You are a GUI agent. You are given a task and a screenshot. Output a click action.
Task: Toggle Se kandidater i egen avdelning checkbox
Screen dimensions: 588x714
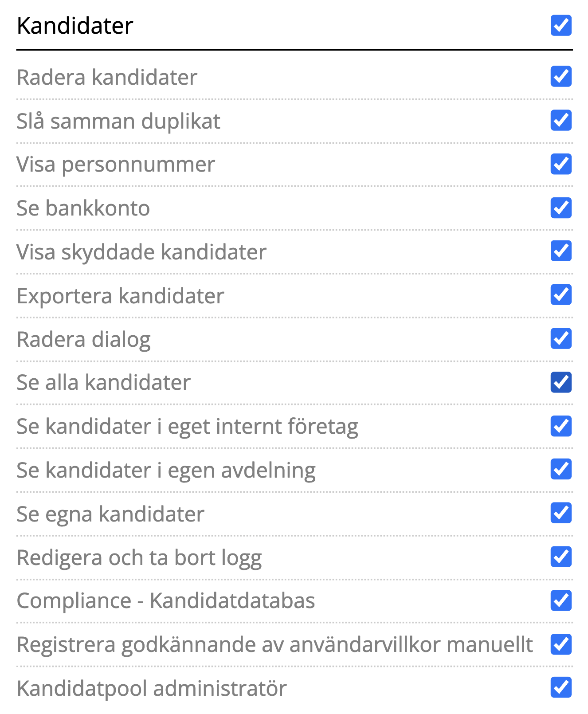click(x=561, y=470)
